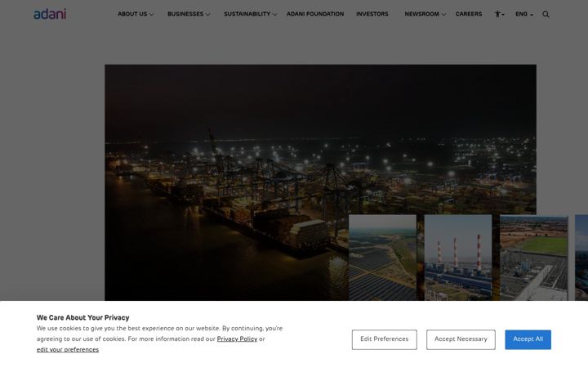
Task: Expand the Sustainability menu
Action: click(250, 14)
